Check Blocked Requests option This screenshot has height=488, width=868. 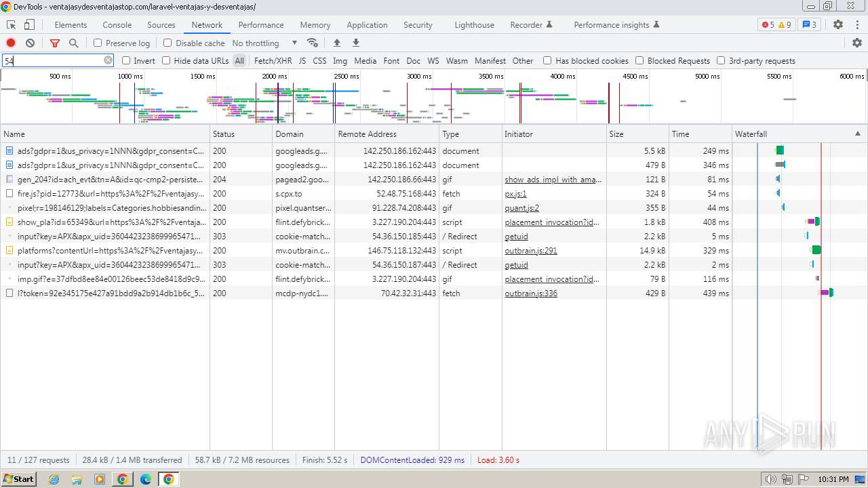[x=639, y=60]
